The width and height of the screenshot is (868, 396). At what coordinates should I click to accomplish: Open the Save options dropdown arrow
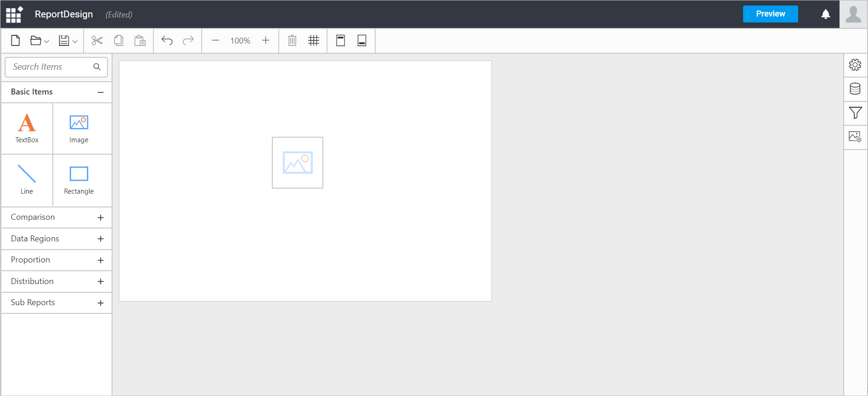point(75,42)
